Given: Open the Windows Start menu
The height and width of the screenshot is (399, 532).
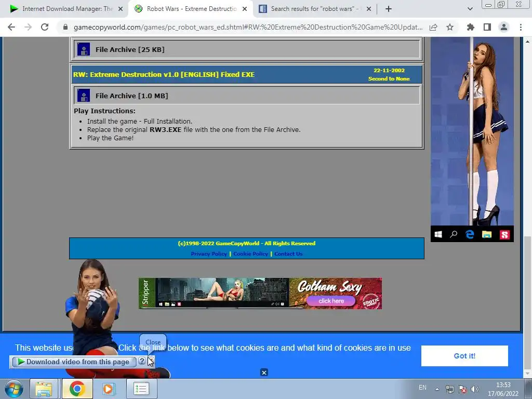Looking at the screenshot, I should (x=14, y=389).
